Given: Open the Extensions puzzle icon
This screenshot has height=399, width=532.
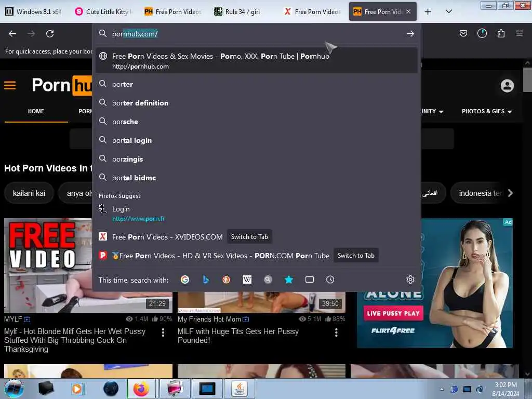Looking at the screenshot, I should point(501,33).
